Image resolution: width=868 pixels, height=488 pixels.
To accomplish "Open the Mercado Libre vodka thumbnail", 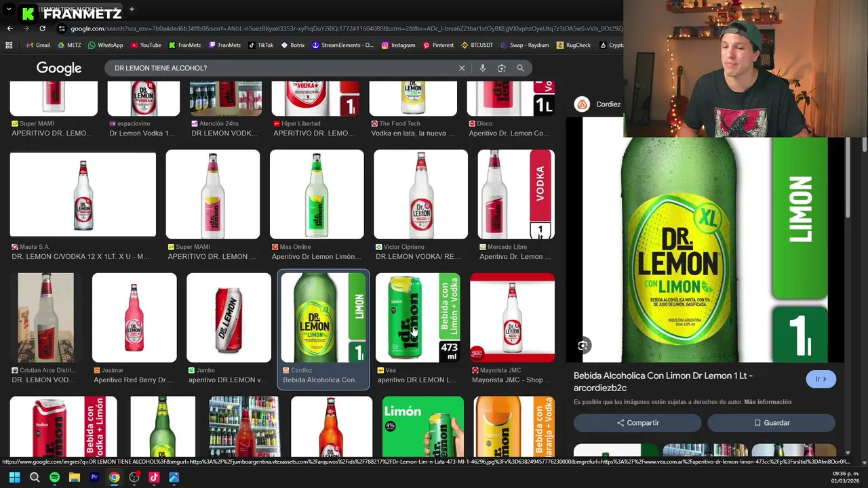I will tap(516, 195).
